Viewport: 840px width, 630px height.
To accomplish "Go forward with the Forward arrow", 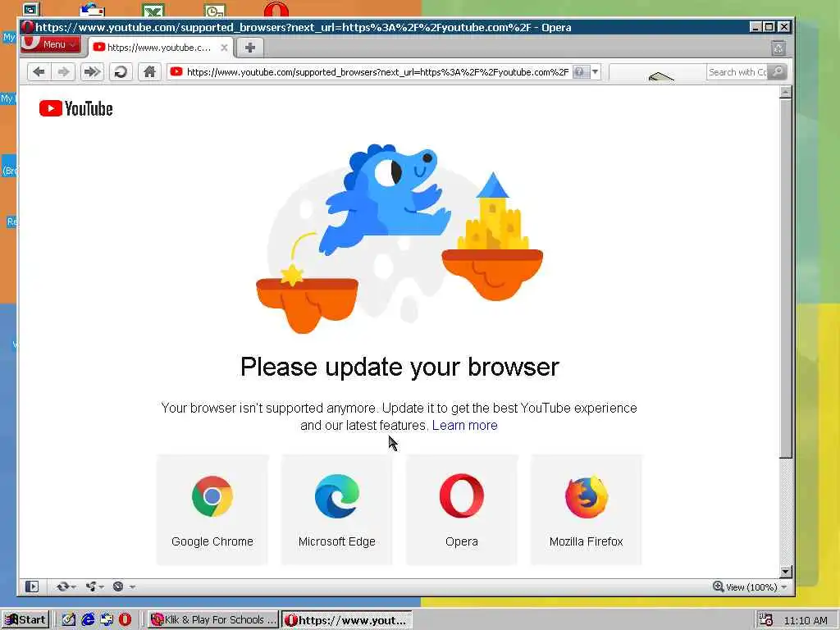I will [63, 72].
